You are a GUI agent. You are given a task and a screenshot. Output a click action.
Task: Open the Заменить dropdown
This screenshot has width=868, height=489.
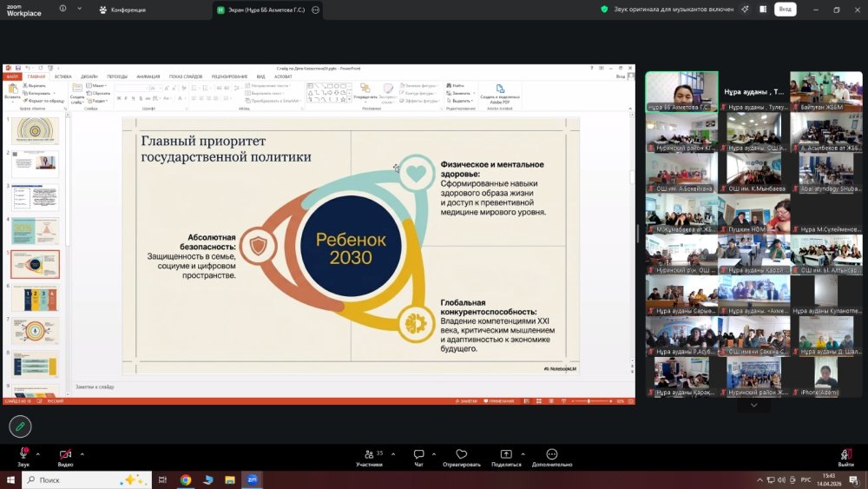(462, 93)
